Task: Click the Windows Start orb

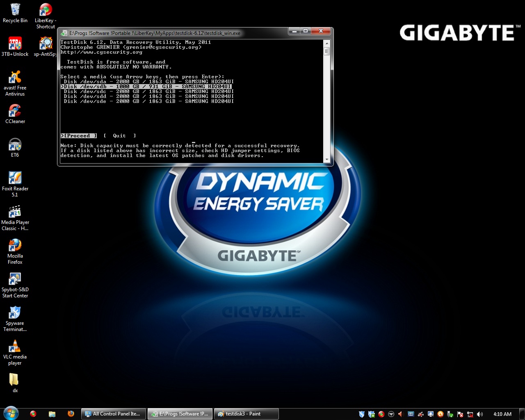Action: [11, 413]
